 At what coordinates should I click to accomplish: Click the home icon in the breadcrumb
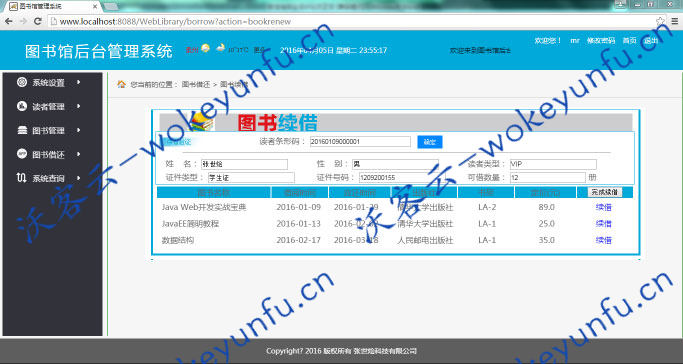point(122,84)
